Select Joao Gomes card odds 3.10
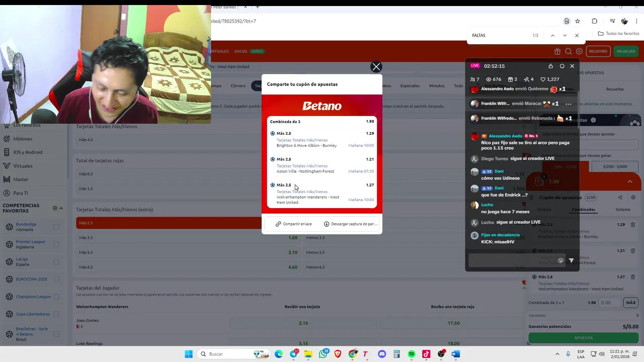This screenshot has width=644, height=362. pos(303,323)
